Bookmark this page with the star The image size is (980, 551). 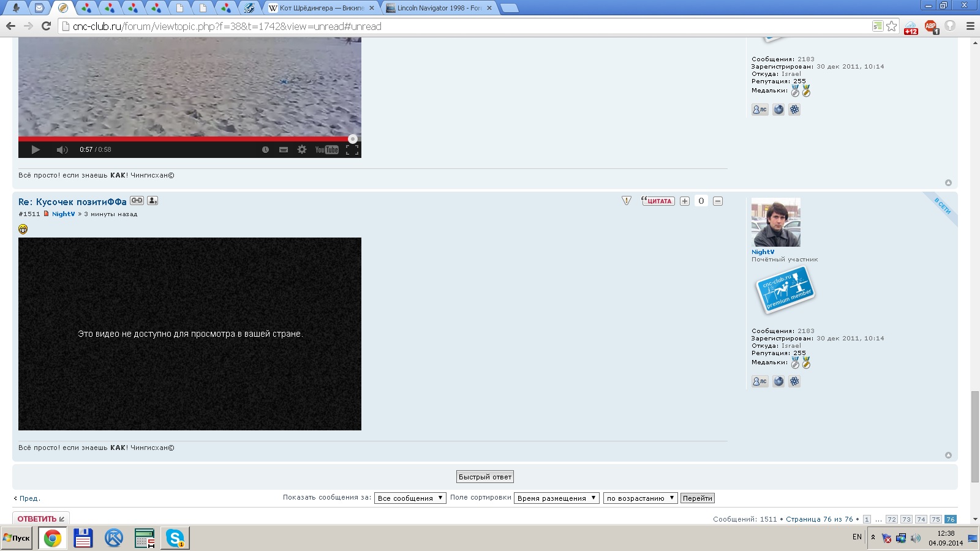[x=892, y=26]
